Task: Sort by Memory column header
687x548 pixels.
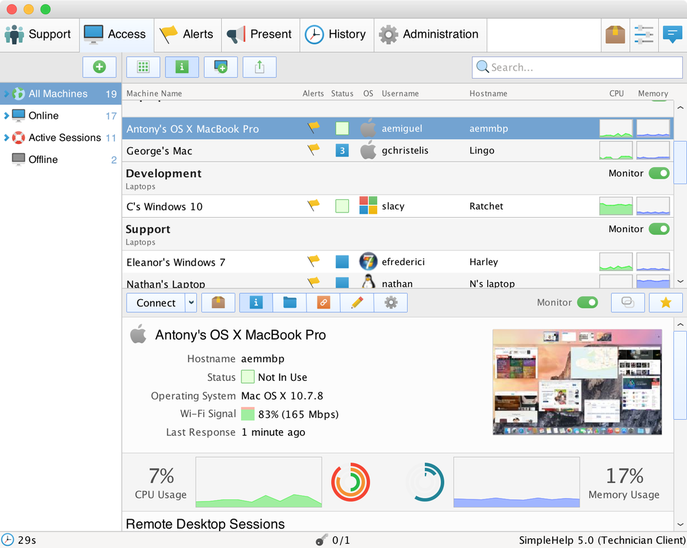Action: point(653,93)
